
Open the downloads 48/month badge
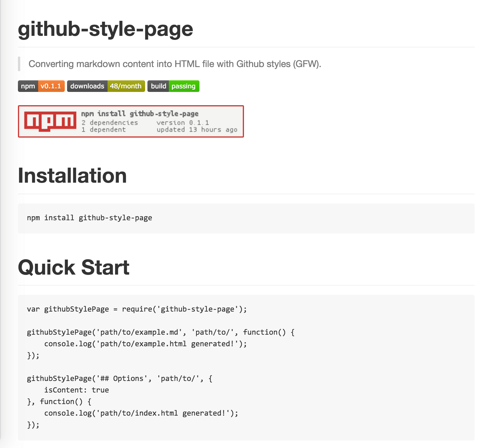[x=106, y=86]
